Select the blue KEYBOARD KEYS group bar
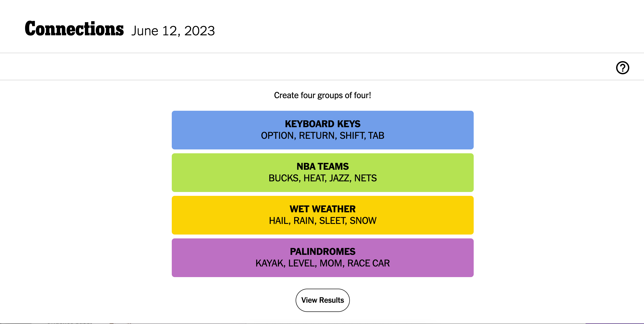Screen dimensions: 644x324 click(x=322, y=130)
